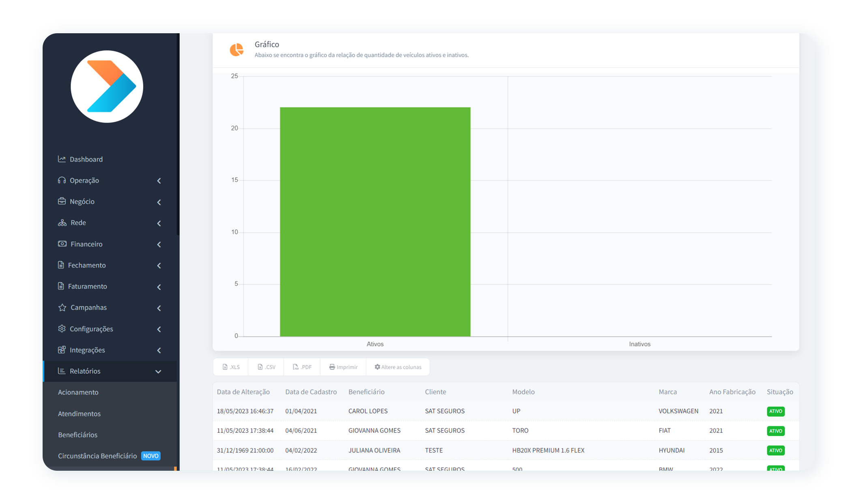Click ATIVO badge in TORO row

pos(776,431)
